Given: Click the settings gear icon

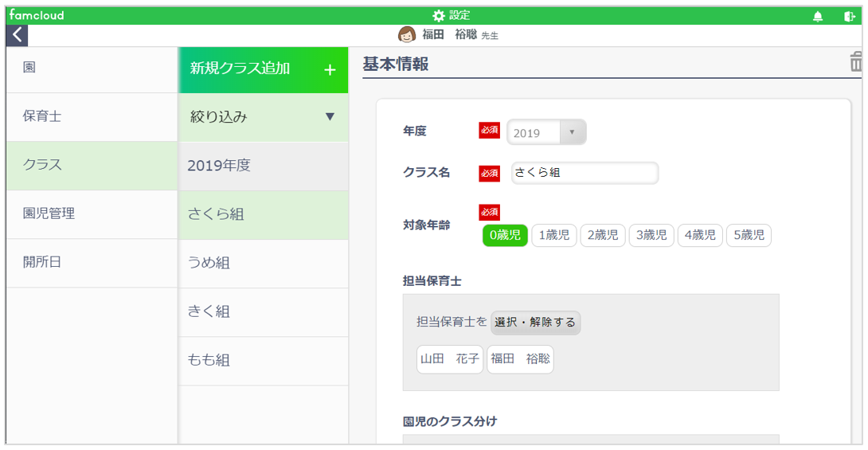Looking at the screenshot, I should coord(439,15).
